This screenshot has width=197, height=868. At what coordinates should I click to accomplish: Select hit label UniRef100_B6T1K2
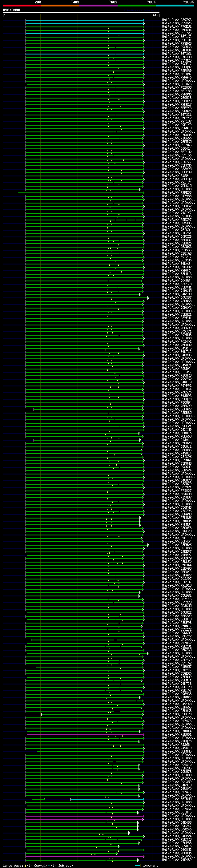click(177, 37)
